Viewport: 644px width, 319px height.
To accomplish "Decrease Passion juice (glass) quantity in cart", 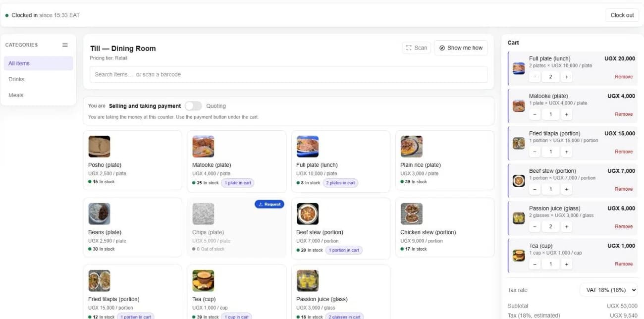I will pos(535,226).
